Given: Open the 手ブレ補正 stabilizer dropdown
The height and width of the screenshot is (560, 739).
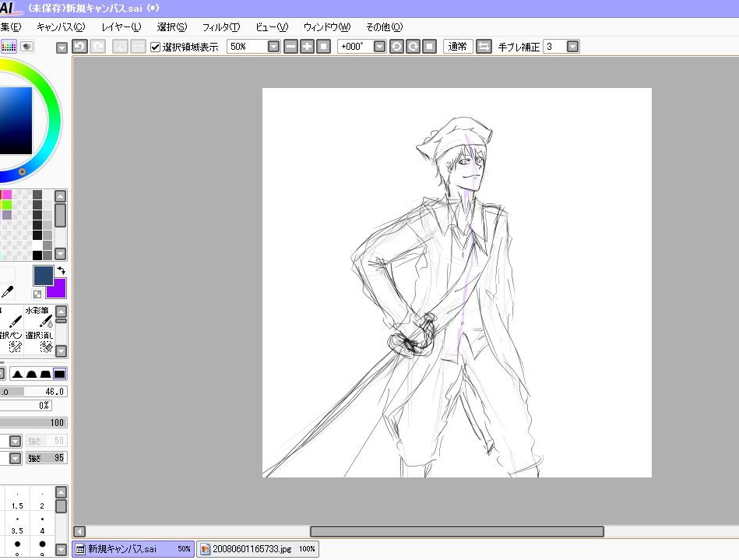Looking at the screenshot, I should (x=572, y=47).
